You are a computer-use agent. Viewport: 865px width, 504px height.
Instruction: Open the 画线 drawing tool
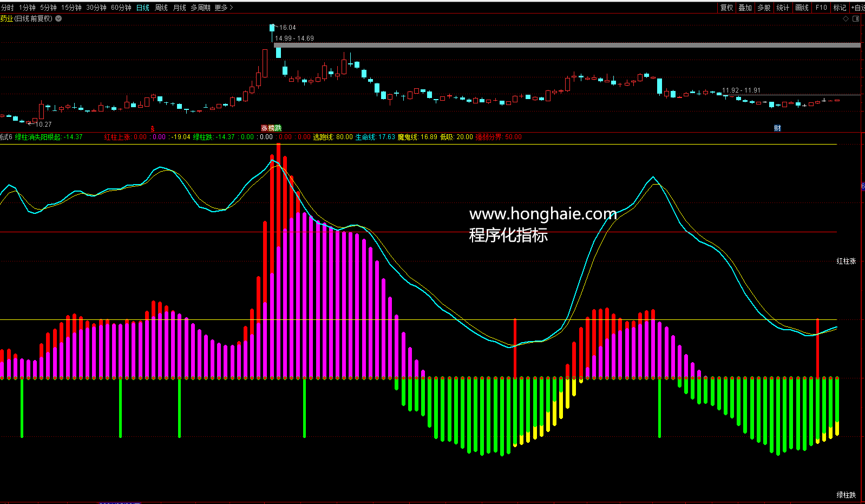point(802,8)
